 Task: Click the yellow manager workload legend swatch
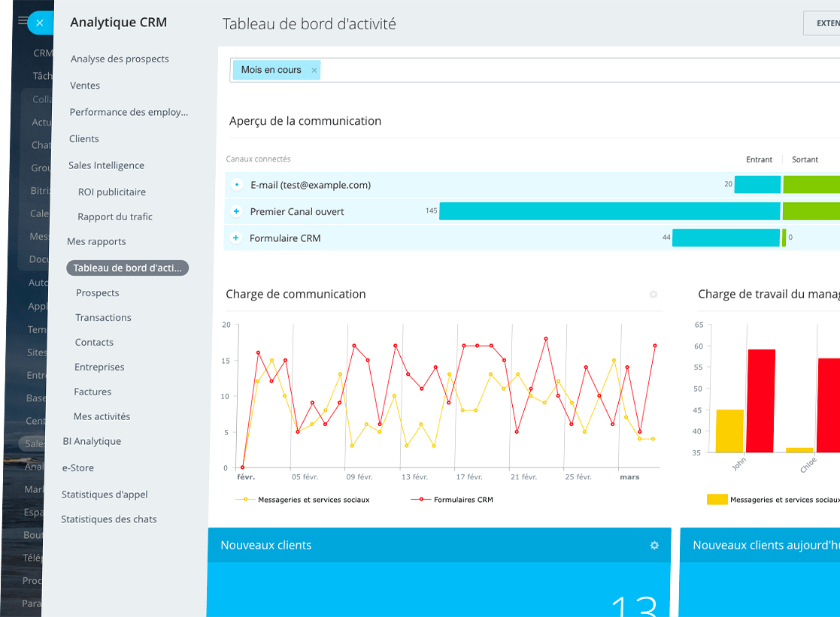717,499
